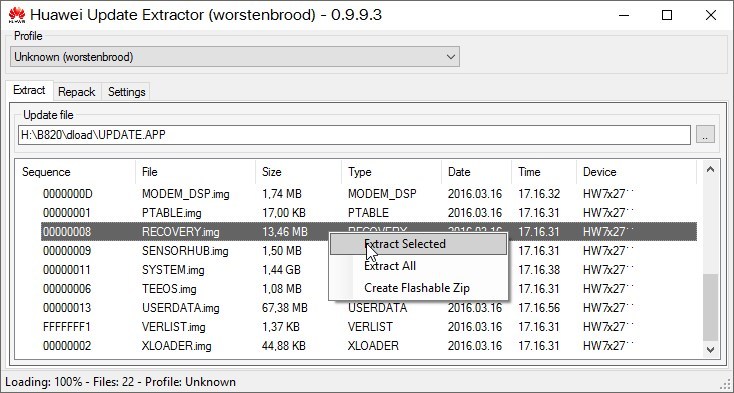Select the XLOADER.img row
The image size is (734, 393).
[368, 346]
